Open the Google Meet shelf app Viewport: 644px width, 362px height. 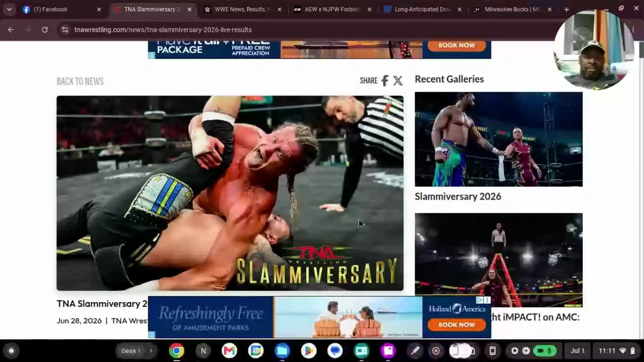tap(362, 351)
